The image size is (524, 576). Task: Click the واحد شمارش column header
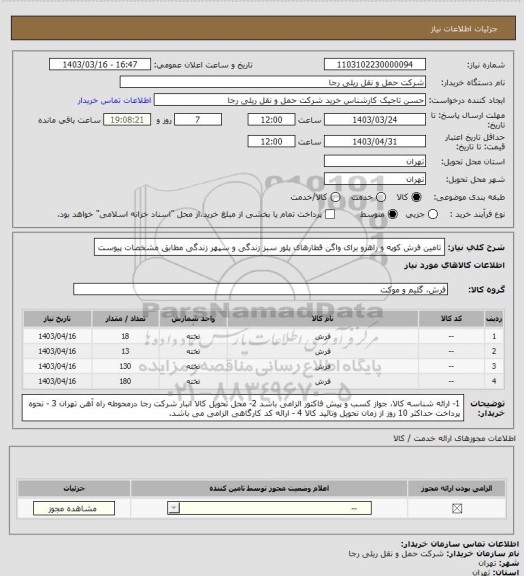[x=193, y=319]
